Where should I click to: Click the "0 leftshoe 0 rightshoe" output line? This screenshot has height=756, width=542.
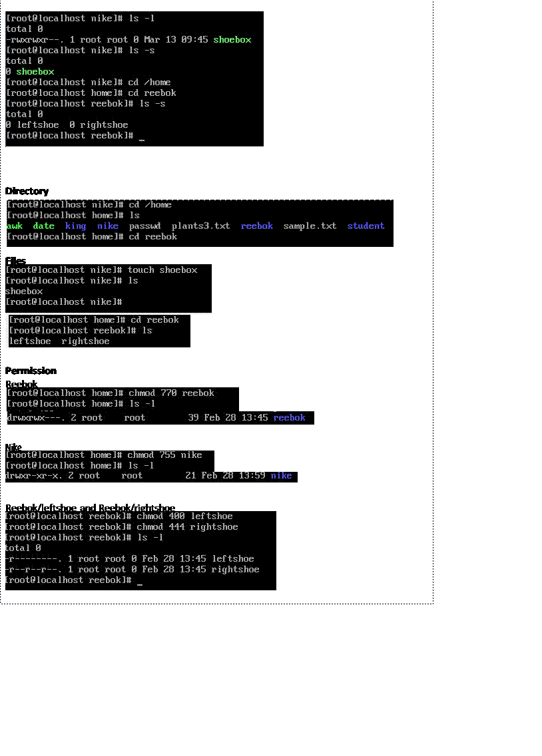click(67, 125)
